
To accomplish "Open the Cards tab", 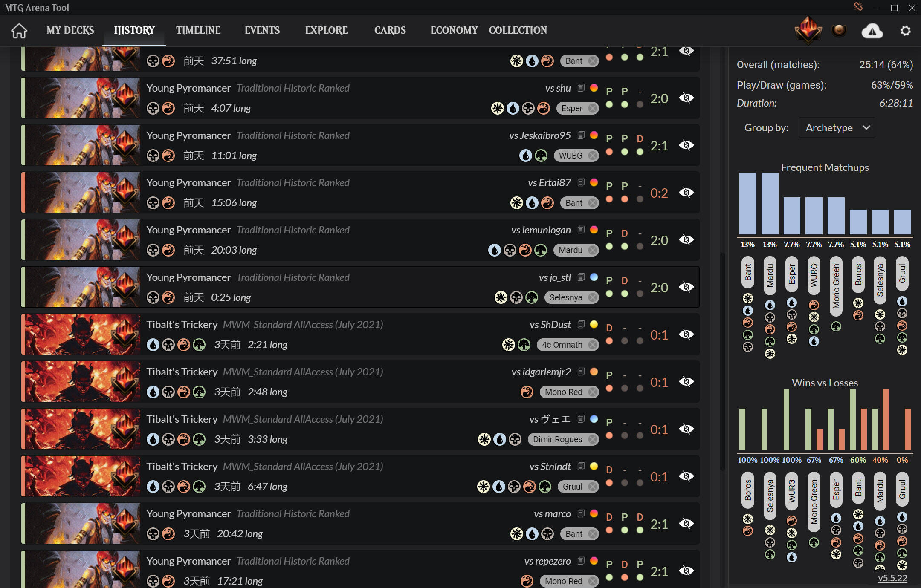I will point(390,30).
